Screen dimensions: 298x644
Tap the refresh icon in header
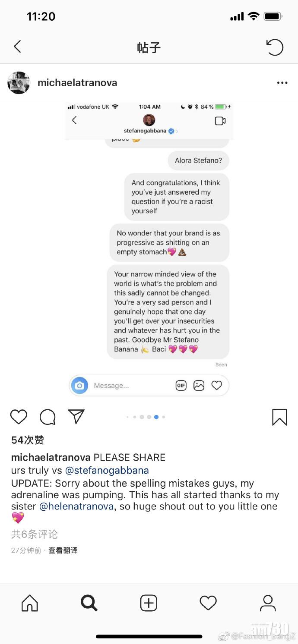(275, 47)
